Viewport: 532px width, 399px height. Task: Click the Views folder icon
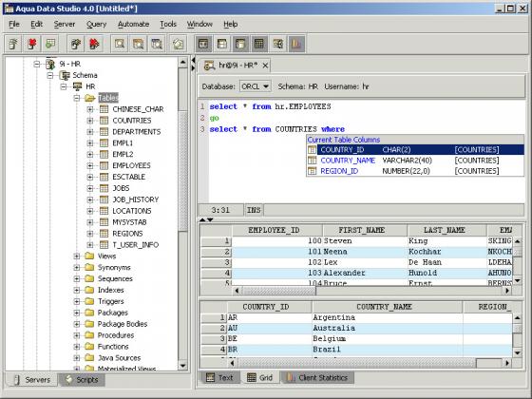coord(89,256)
